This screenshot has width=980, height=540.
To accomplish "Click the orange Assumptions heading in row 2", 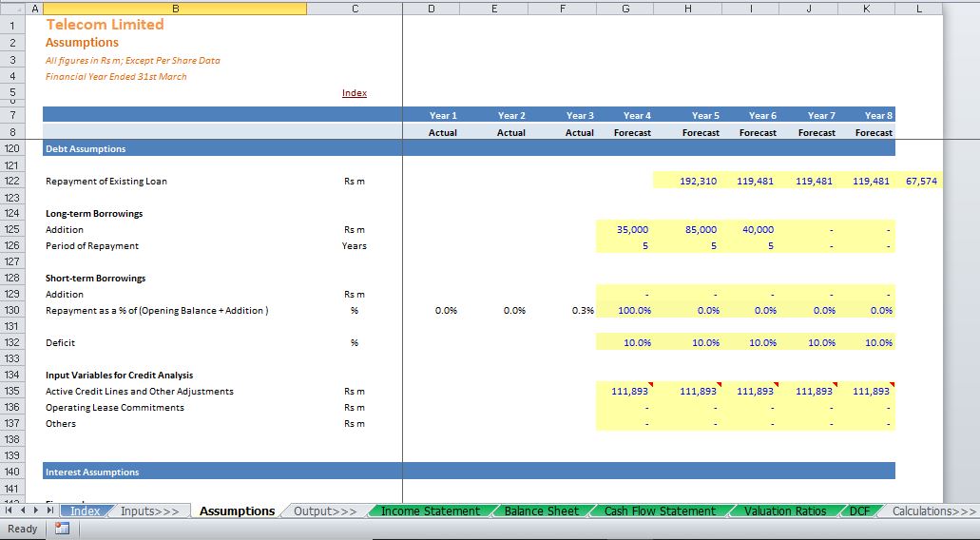I will point(82,43).
